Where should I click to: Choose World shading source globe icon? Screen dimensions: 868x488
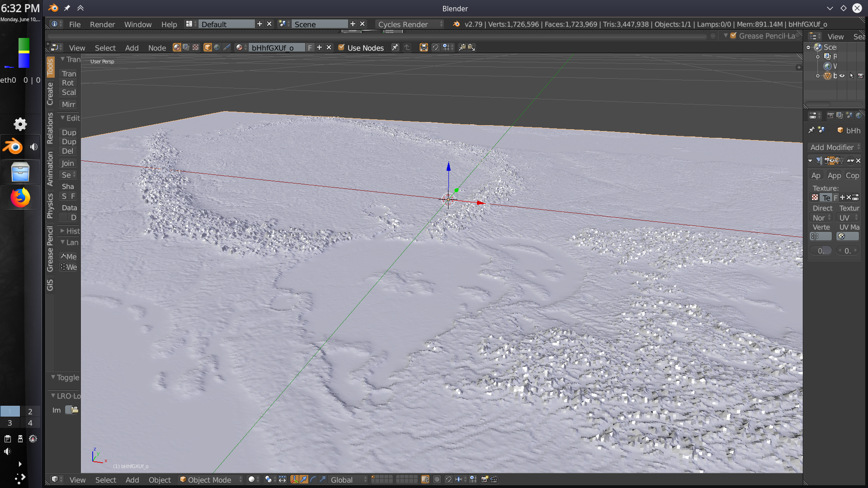217,47
